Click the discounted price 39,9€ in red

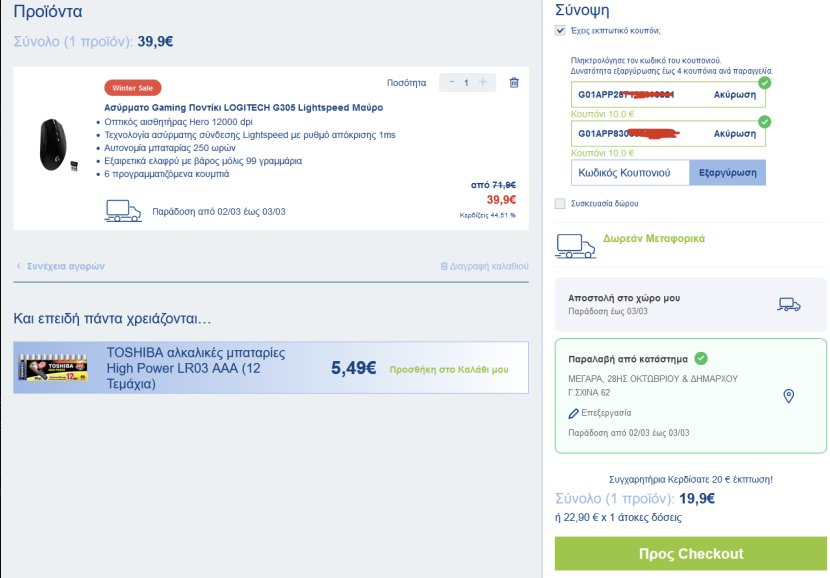pos(501,200)
